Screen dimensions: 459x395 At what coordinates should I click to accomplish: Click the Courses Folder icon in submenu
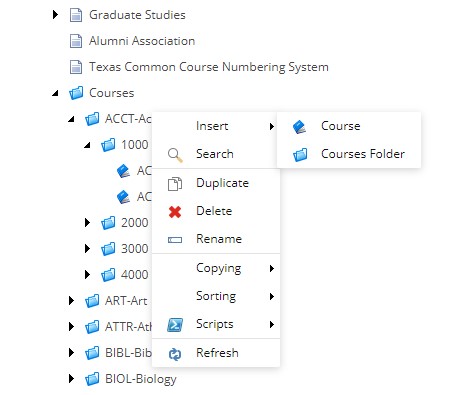[x=300, y=154]
